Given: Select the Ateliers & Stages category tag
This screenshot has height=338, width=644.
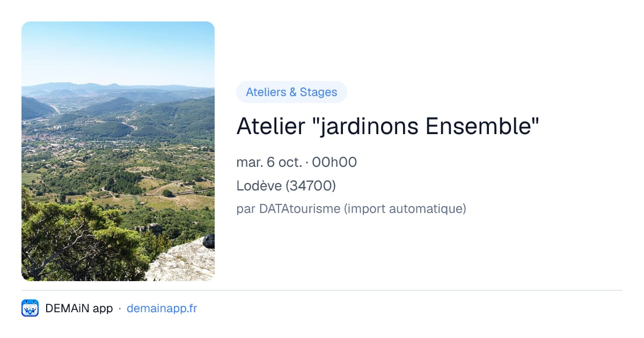Looking at the screenshot, I should click(291, 92).
